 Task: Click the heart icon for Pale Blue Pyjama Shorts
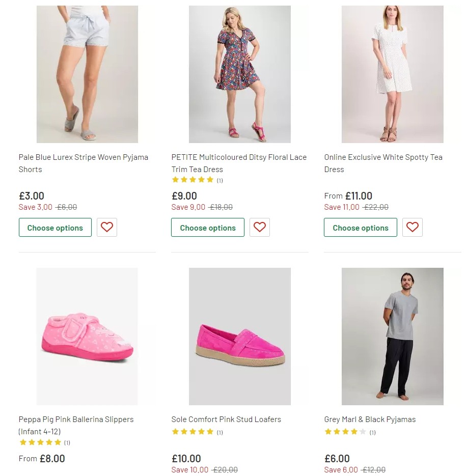(107, 227)
